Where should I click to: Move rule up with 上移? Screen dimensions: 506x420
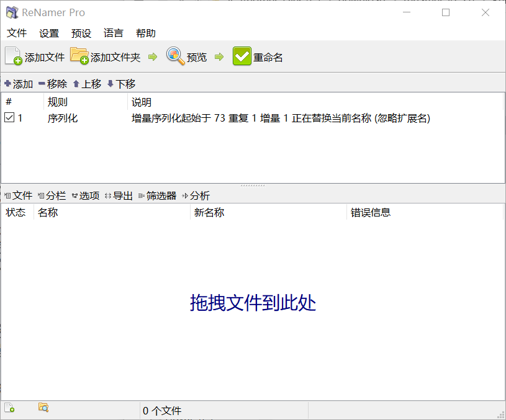pyautogui.click(x=87, y=84)
